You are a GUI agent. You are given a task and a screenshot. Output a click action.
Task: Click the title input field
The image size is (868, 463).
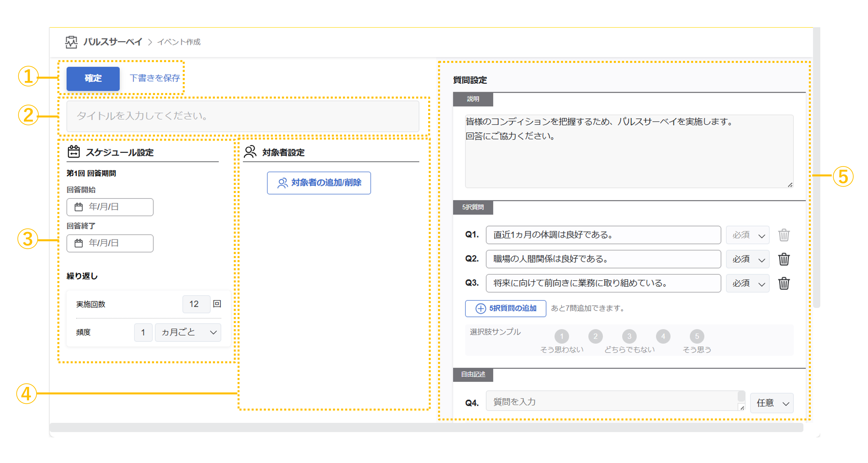tap(243, 116)
